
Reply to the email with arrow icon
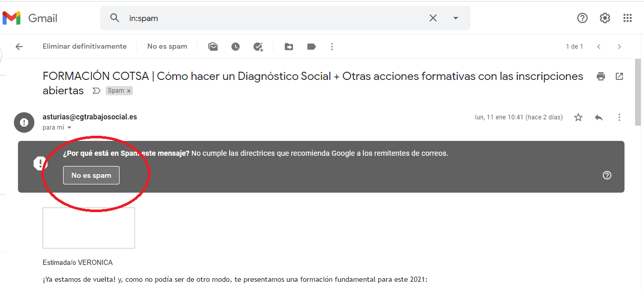tap(599, 117)
